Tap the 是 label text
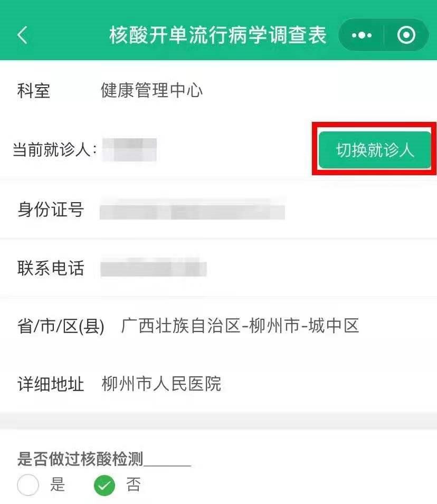This screenshot has height=504, width=437. point(58,484)
